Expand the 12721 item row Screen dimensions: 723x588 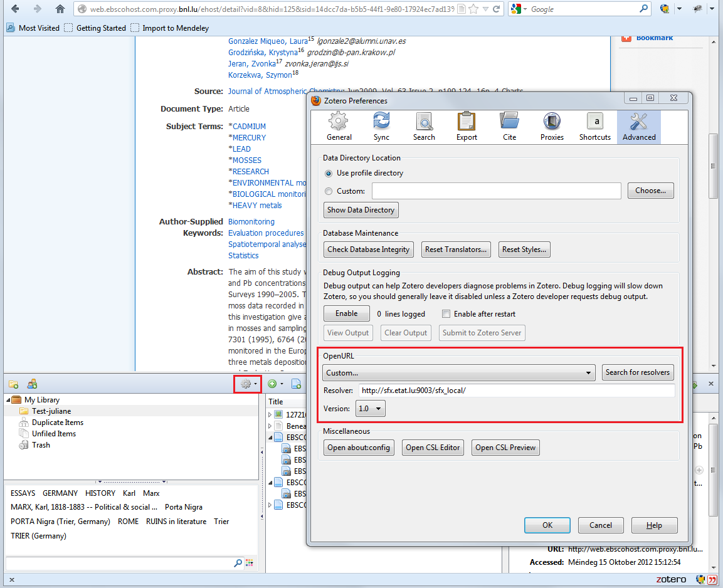[x=270, y=415]
